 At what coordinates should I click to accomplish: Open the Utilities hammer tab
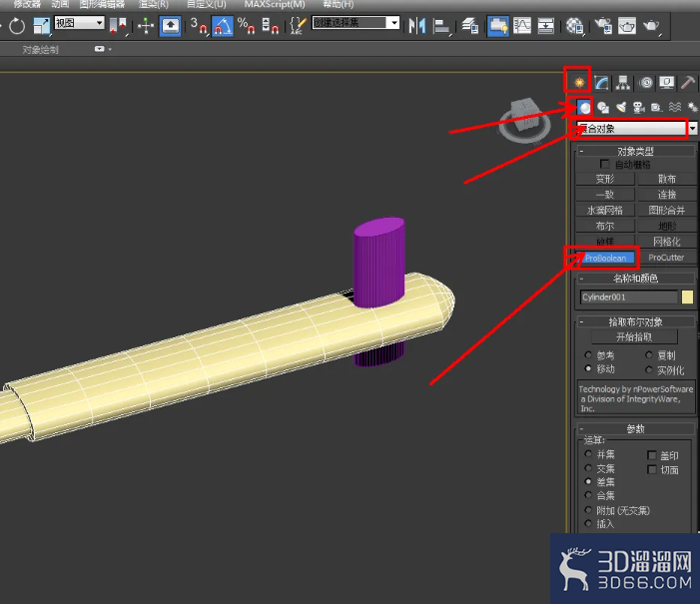tap(688, 82)
